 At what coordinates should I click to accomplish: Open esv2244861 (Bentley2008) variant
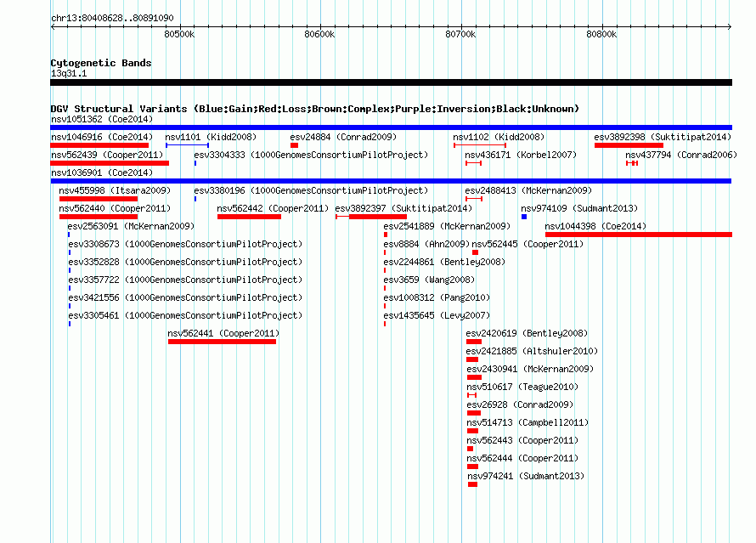pos(444,262)
